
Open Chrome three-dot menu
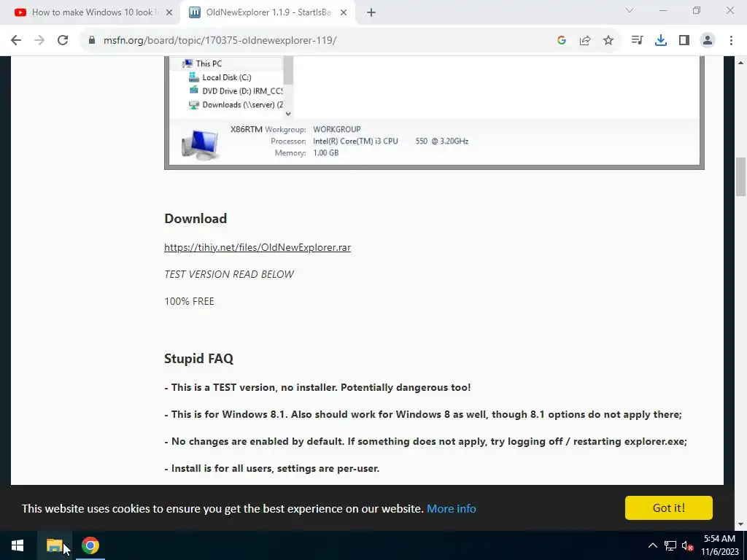pyautogui.click(x=731, y=41)
